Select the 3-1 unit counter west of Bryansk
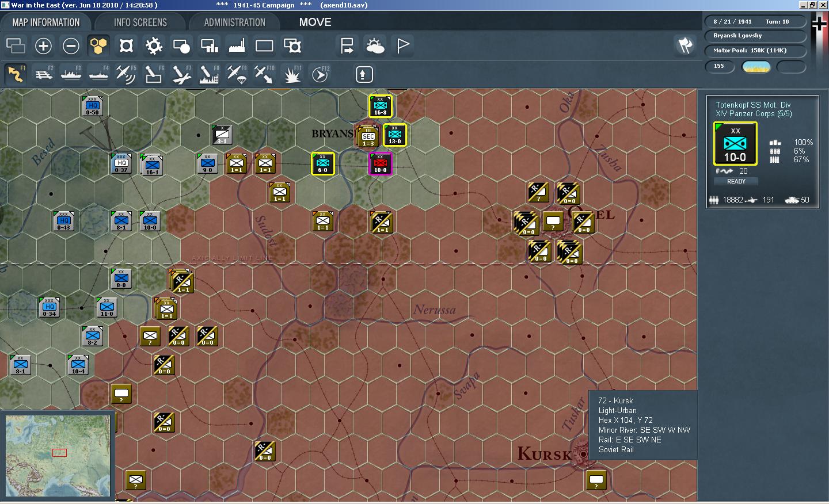 222,135
